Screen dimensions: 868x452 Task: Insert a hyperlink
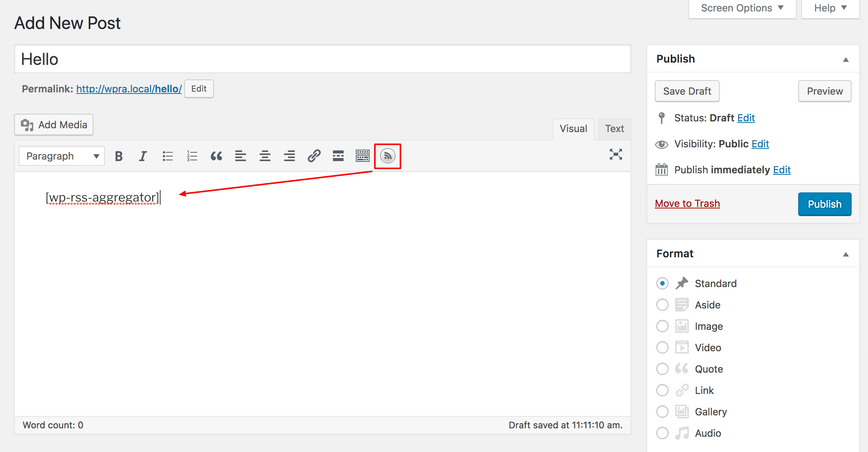tap(313, 156)
